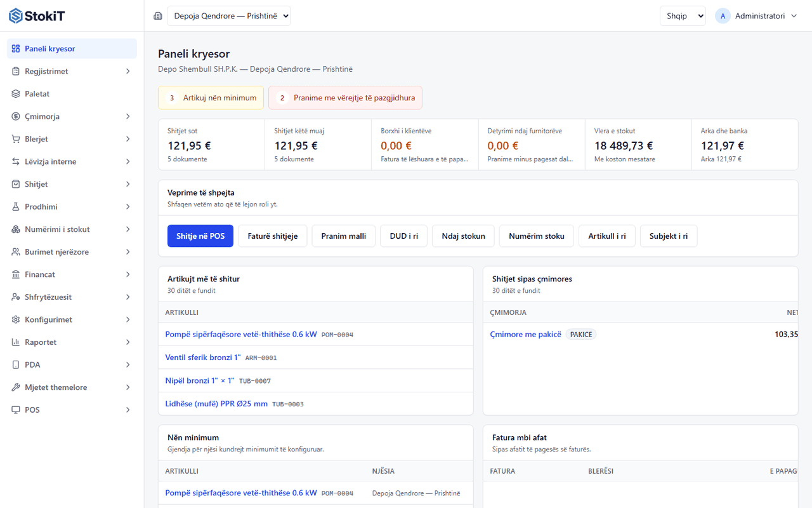Click the Blerjet shopping cart icon
Screen dimensions: 812x508
click(x=16, y=139)
